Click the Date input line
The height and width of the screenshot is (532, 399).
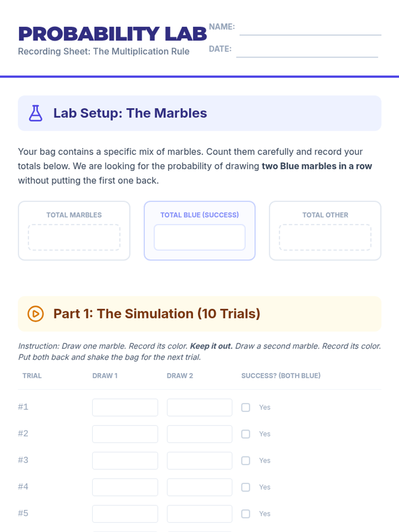pos(307,52)
